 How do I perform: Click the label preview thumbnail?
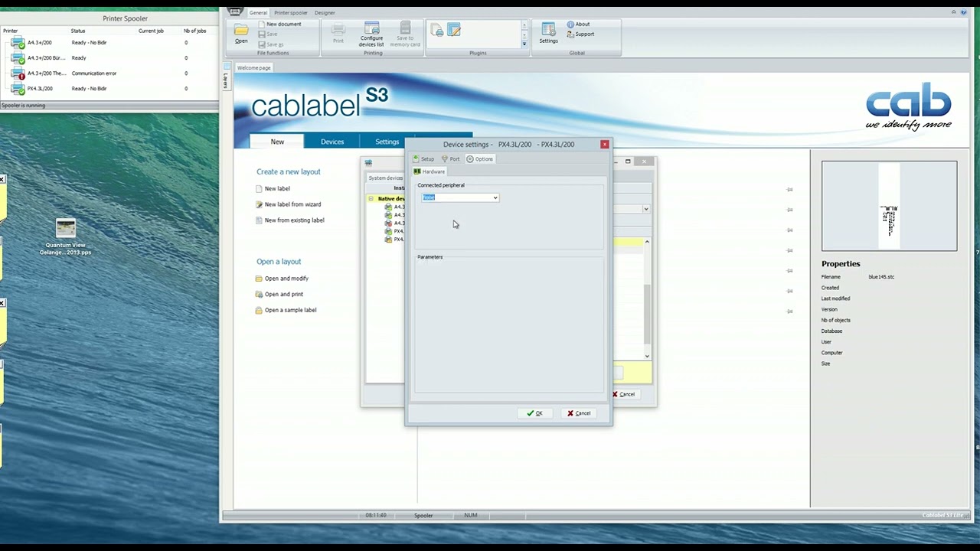point(889,206)
